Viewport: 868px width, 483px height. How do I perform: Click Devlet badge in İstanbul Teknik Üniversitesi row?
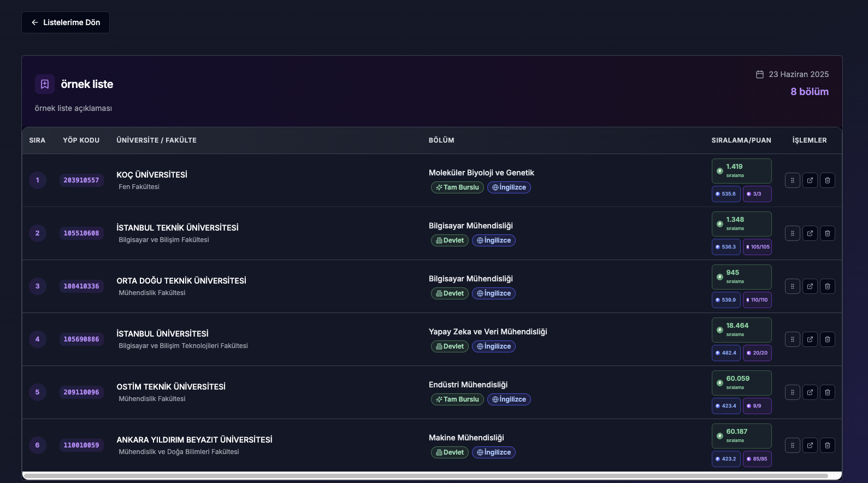pos(450,240)
